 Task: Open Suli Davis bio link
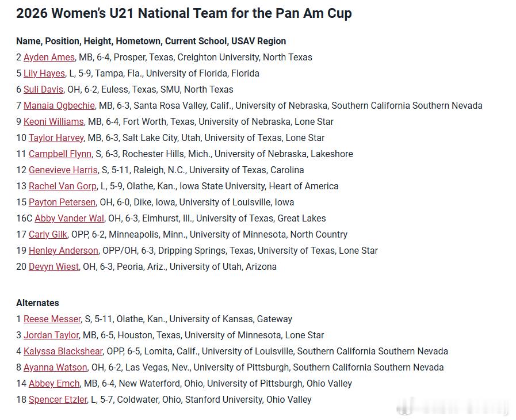tap(43, 90)
